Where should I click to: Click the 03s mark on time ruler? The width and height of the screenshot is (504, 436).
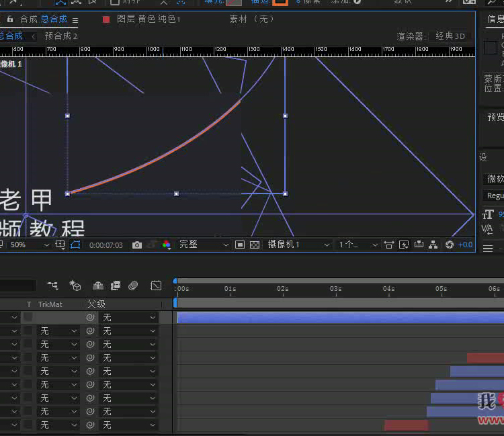point(335,289)
